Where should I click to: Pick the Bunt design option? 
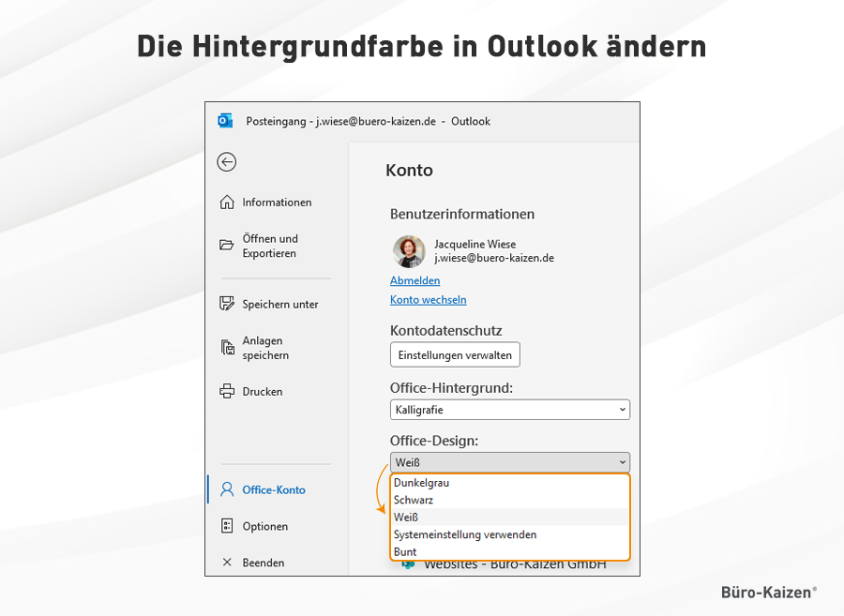point(405,551)
